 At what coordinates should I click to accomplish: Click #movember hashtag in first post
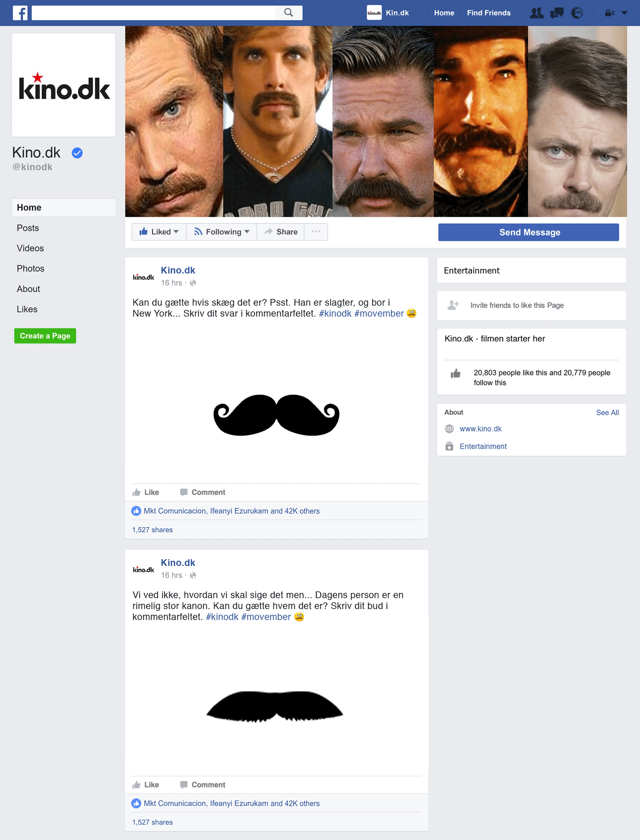tap(379, 313)
